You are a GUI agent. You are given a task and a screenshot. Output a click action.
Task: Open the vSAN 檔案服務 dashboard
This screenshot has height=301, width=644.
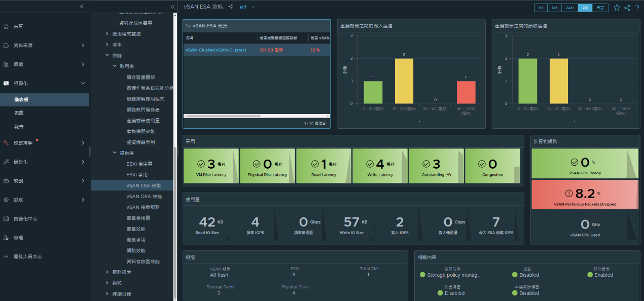[x=143, y=207]
